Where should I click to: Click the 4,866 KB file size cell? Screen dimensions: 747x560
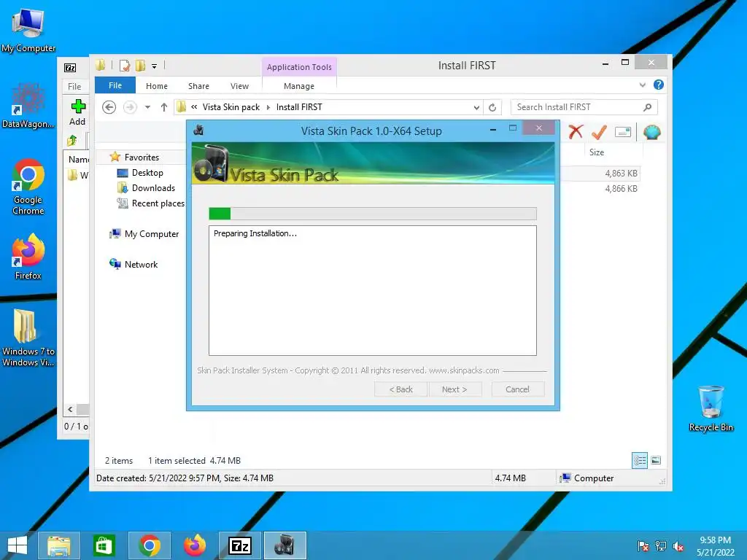click(622, 189)
